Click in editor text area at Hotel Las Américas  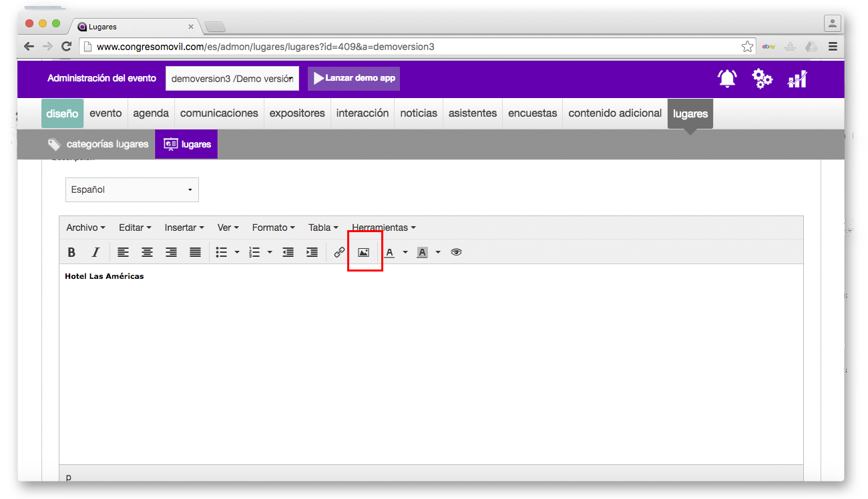coord(104,276)
